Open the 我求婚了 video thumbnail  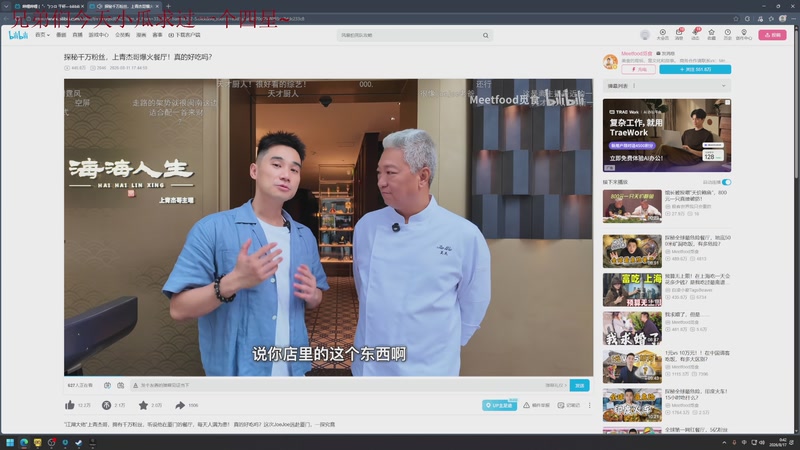[632, 328]
